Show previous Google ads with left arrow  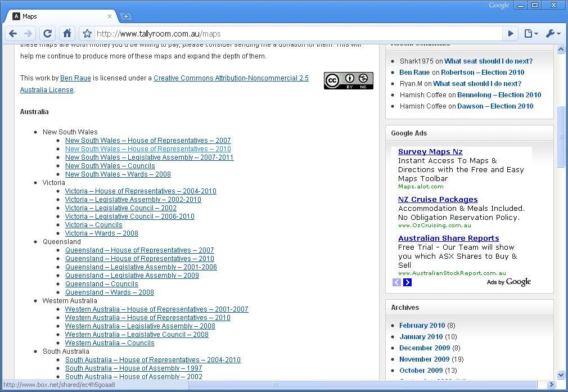click(x=396, y=282)
